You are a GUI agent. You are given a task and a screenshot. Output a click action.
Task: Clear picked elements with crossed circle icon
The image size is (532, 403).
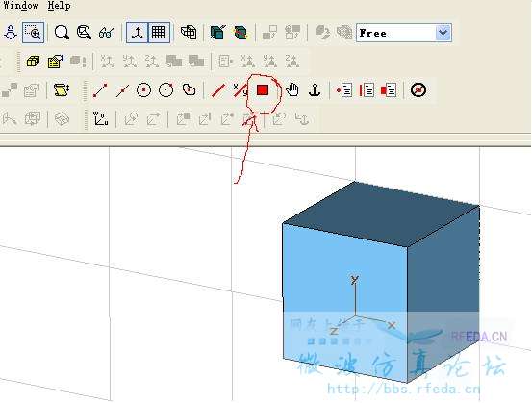coord(418,90)
